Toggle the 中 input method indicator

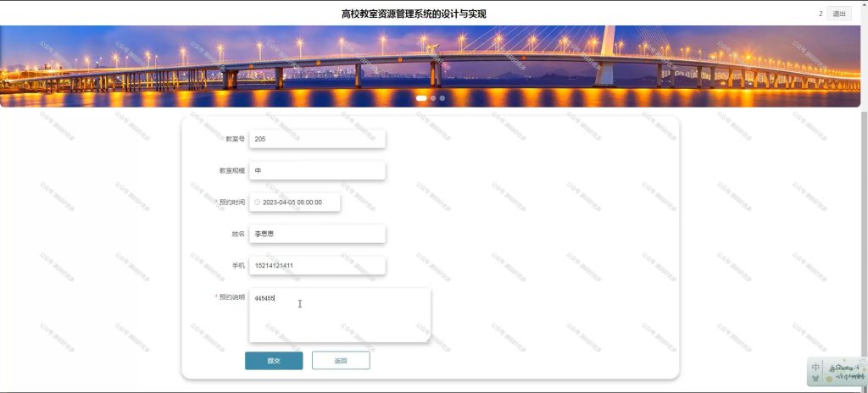(815, 368)
